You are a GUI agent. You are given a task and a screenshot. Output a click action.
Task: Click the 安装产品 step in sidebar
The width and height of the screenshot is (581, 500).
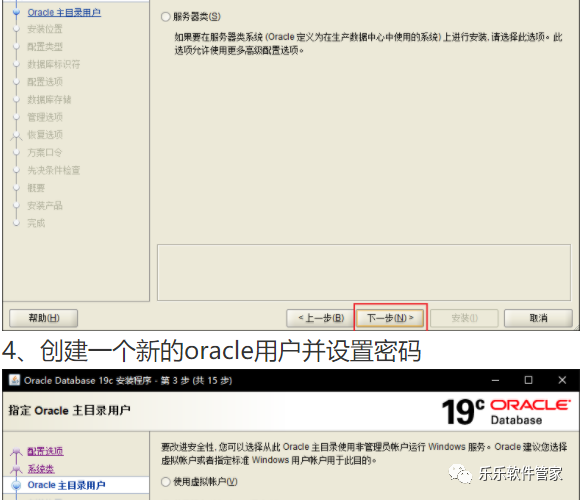click(x=45, y=205)
